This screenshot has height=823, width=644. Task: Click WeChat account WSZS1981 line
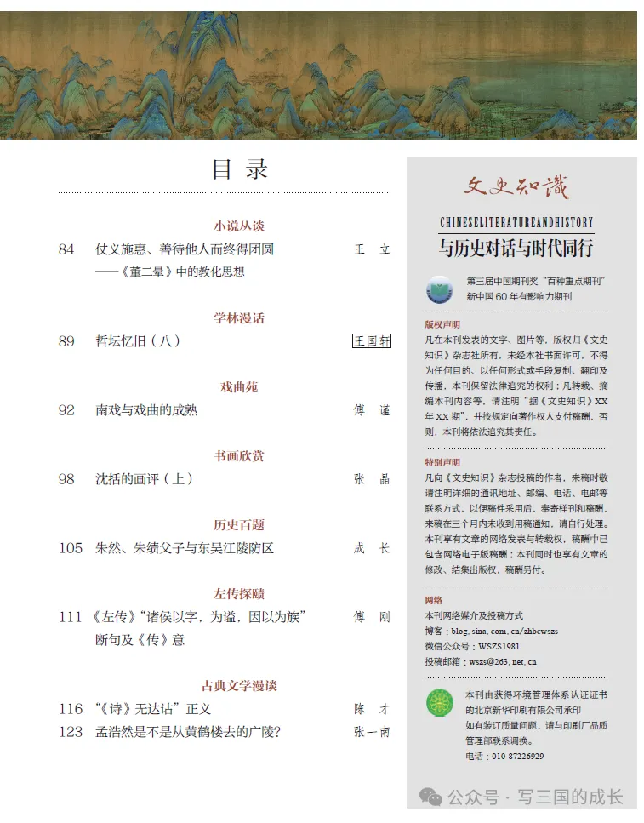472,647
